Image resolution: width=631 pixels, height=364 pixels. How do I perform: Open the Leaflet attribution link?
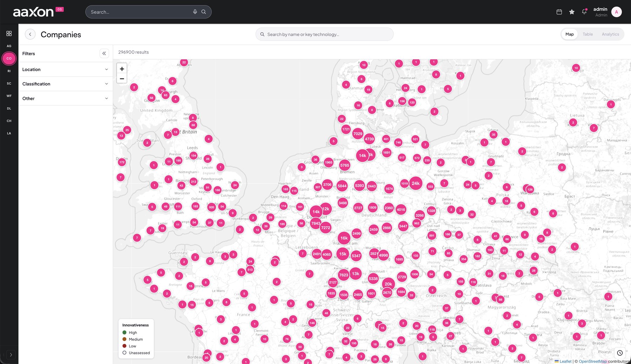coord(565,361)
